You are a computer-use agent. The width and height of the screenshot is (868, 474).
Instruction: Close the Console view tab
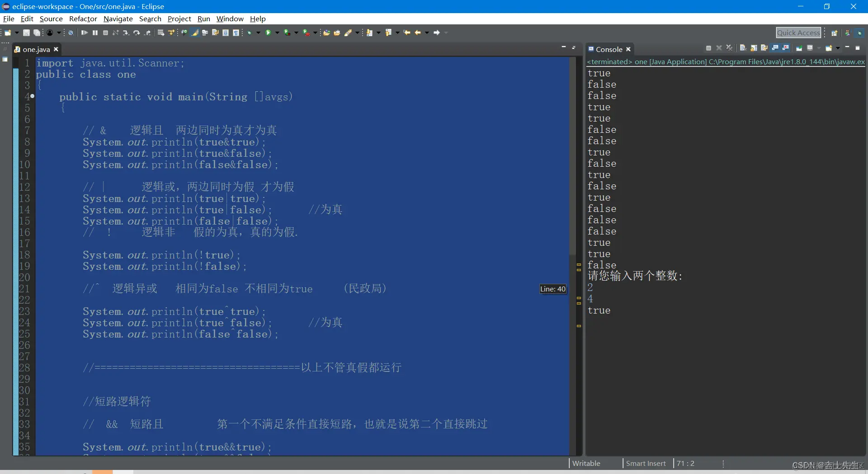tap(628, 49)
